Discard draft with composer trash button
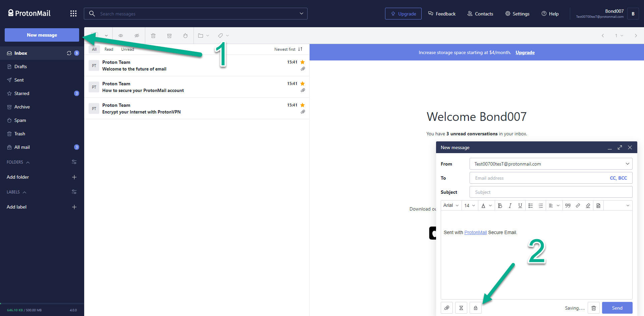644x316 pixels. point(594,308)
